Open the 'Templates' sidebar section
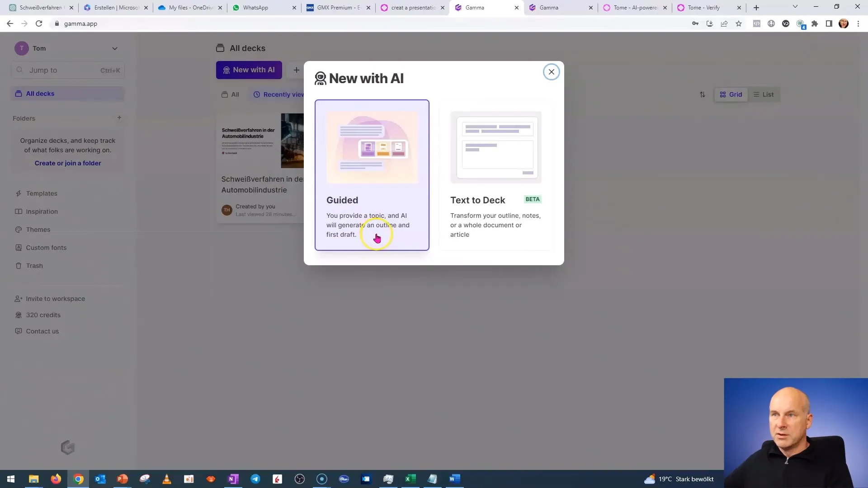Screen dimensions: 868x488 (42, 193)
